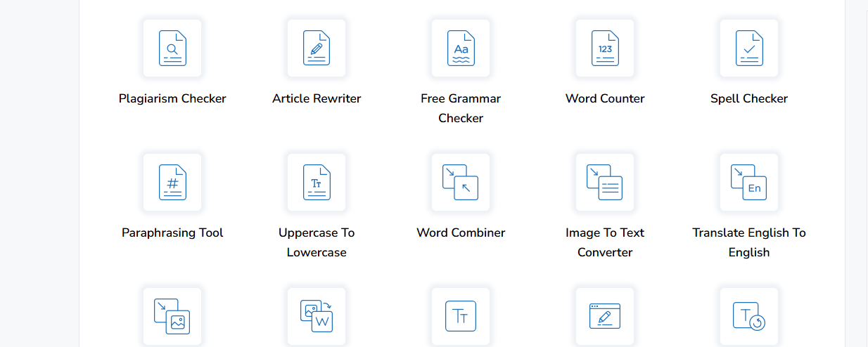Select the Uppercase To Lowercase 'Tt' document icon
Screen dimensions: 868x347
[317, 183]
